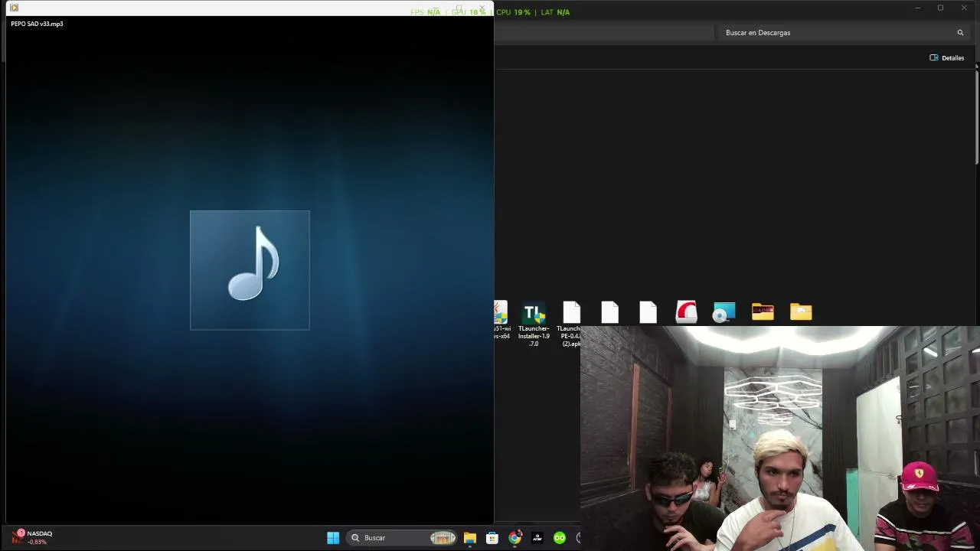Toggle the Detalles pane button in Explorer
The height and width of the screenshot is (551, 980).
pos(947,58)
